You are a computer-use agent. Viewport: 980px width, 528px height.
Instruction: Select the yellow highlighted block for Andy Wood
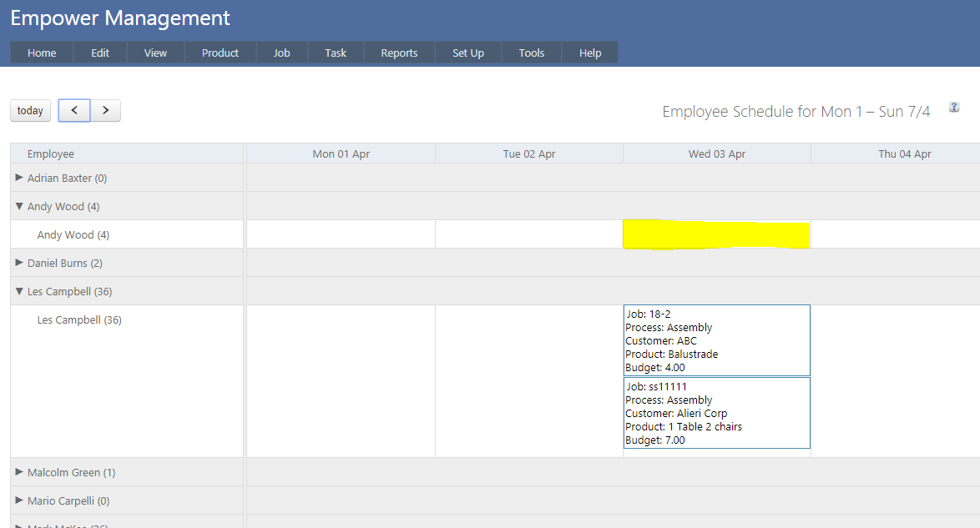click(x=716, y=235)
